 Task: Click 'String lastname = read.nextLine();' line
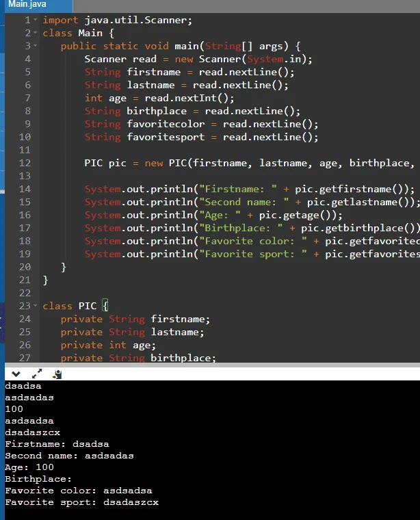[x=186, y=85]
